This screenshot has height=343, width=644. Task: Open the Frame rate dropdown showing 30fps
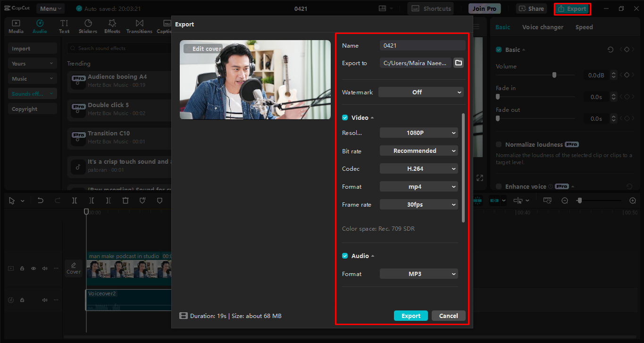(x=419, y=205)
